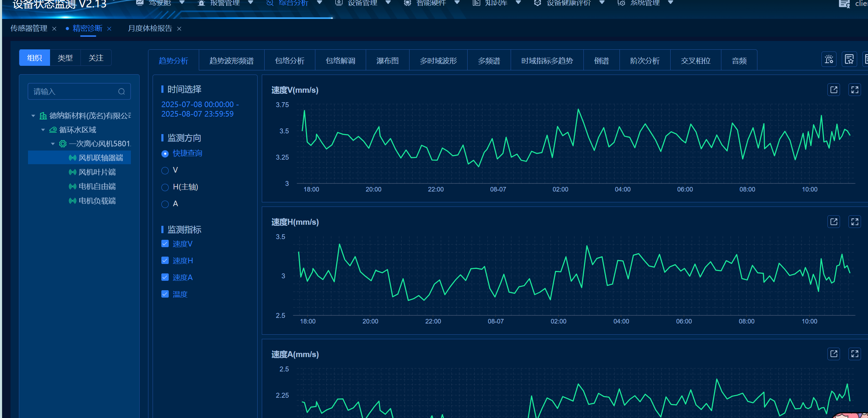Click the alarm light toolbar icon
Image resolution: width=868 pixels, height=418 pixels.
(x=829, y=59)
